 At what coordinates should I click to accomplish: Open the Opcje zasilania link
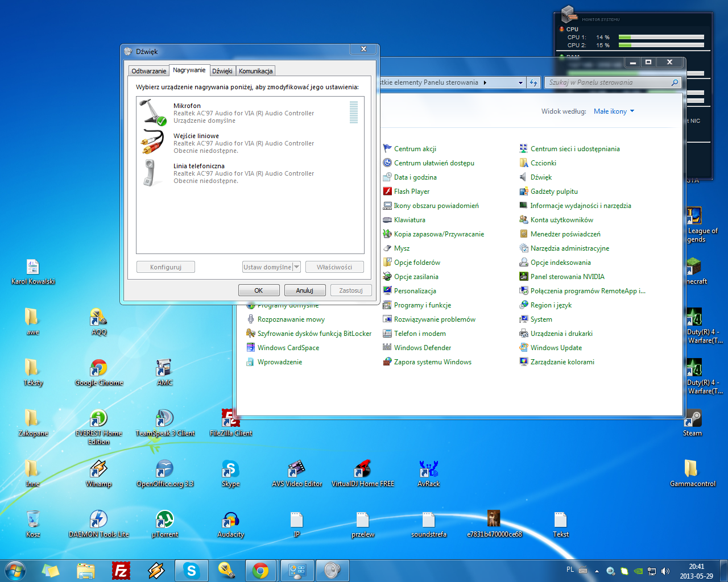[x=416, y=276]
